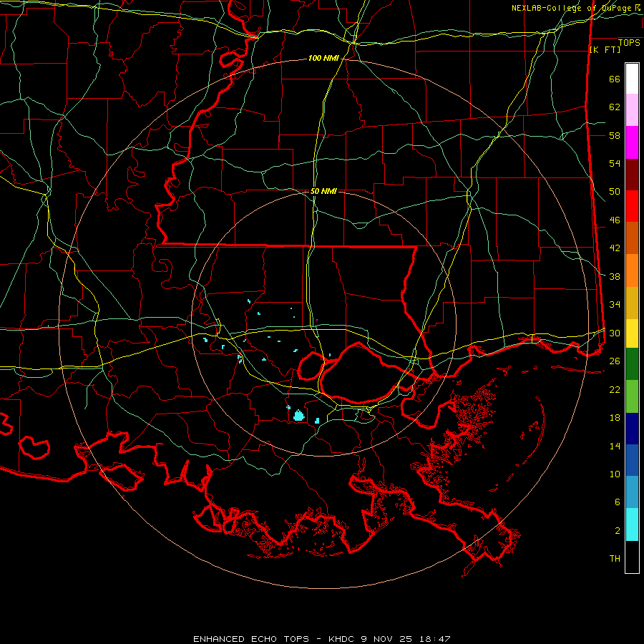Select the magenta legend color swatch
Screen dimensions: 644x644
pos(632,142)
